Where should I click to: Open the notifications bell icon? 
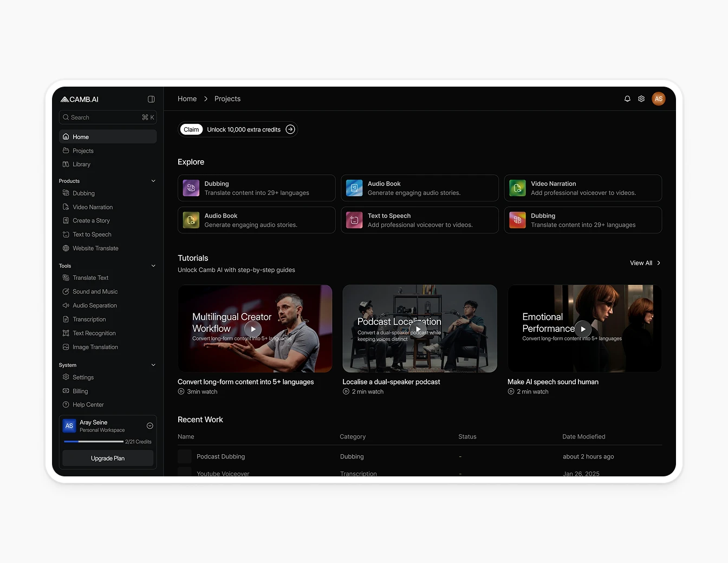tap(627, 99)
